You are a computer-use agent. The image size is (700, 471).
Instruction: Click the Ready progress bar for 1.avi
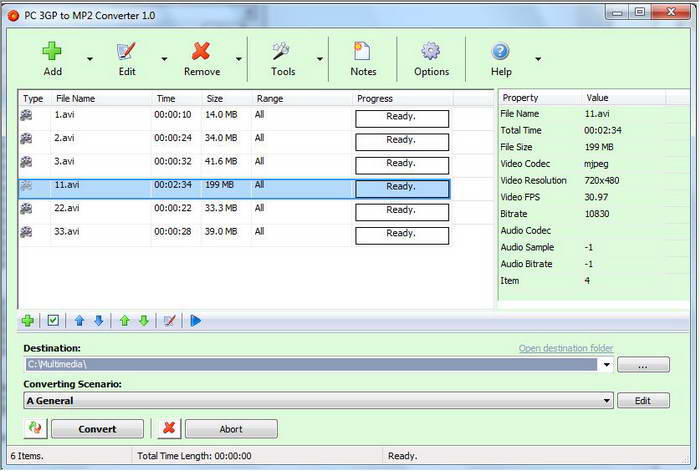click(x=402, y=119)
